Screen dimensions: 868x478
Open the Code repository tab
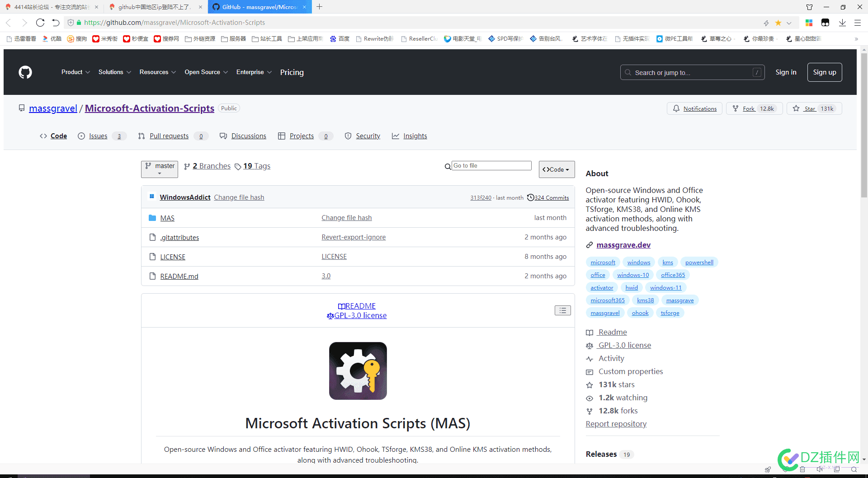[x=53, y=136]
